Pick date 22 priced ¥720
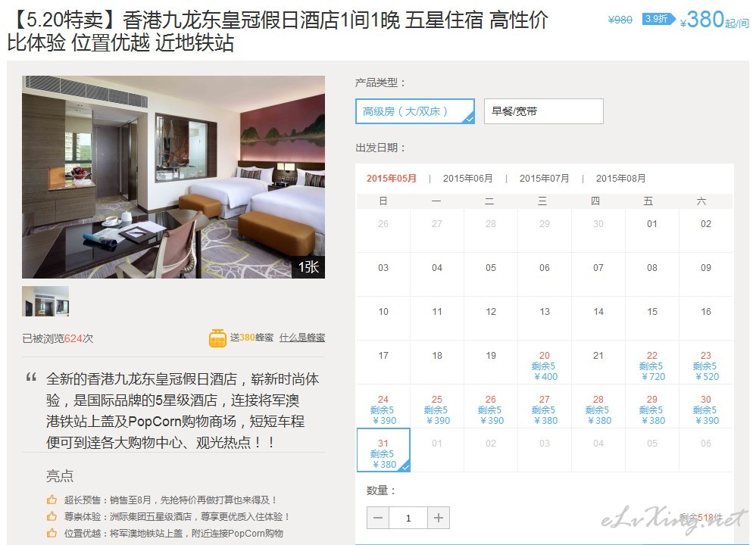The height and width of the screenshot is (545, 756). pos(652,363)
